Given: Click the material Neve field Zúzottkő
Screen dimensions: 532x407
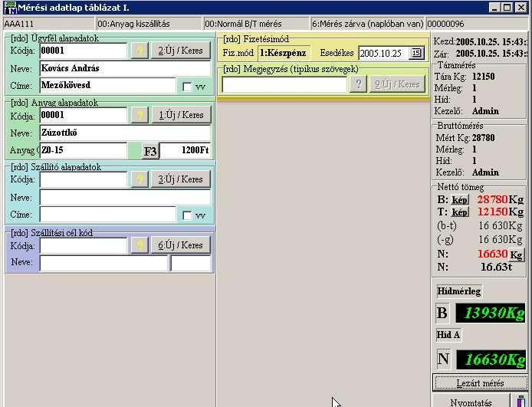Looking at the screenshot, I should coord(125,133).
